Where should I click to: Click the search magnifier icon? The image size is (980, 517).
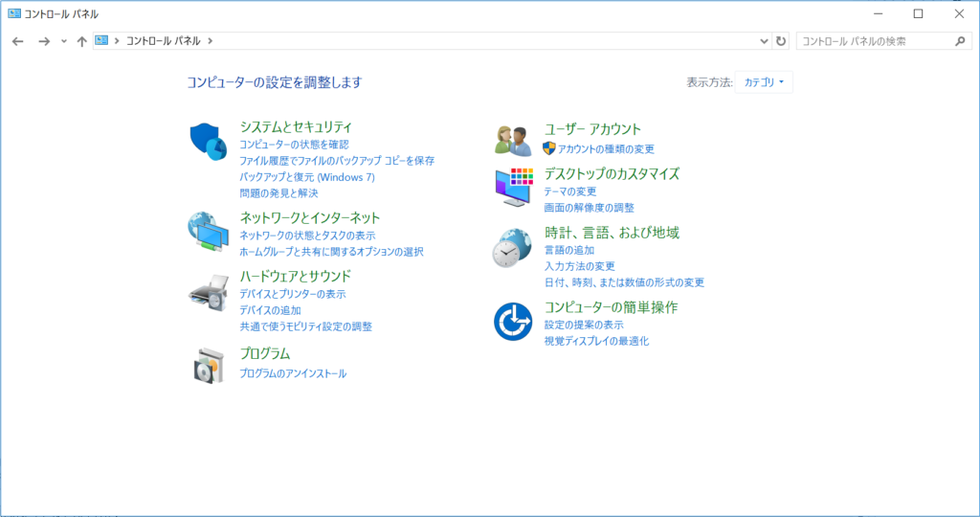[961, 41]
